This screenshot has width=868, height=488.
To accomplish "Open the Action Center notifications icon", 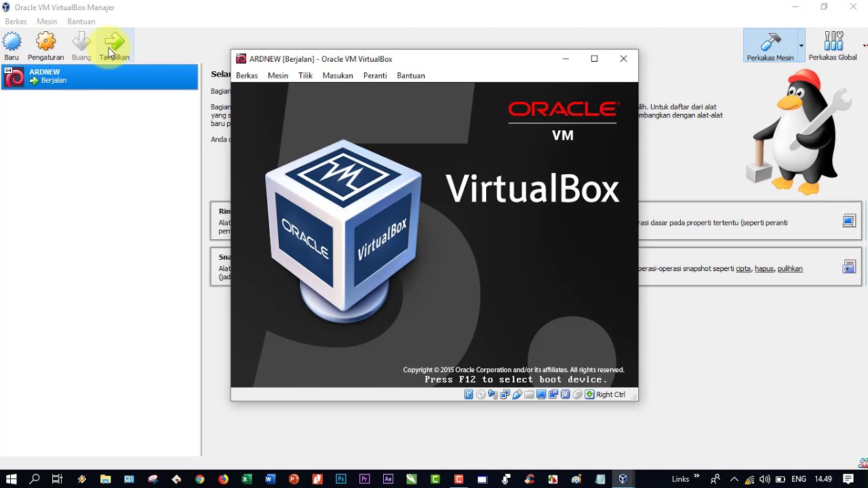I will (x=848, y=479).
